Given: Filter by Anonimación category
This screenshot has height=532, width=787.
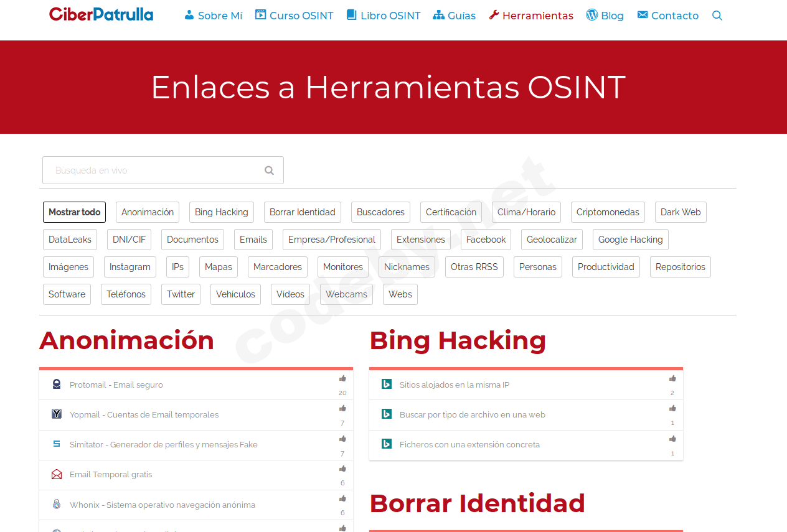Looking at the screenshot, I should pyautogui.click(x=148, y=212).
